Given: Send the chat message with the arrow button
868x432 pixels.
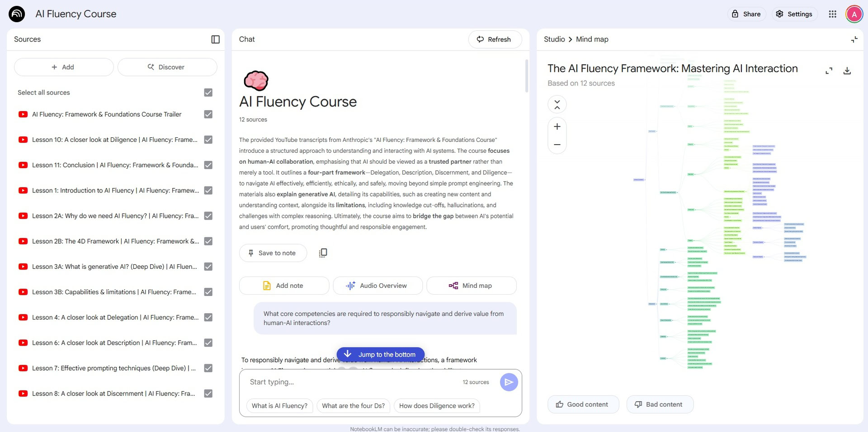Looking at the screenshot, I should point(509,382).
